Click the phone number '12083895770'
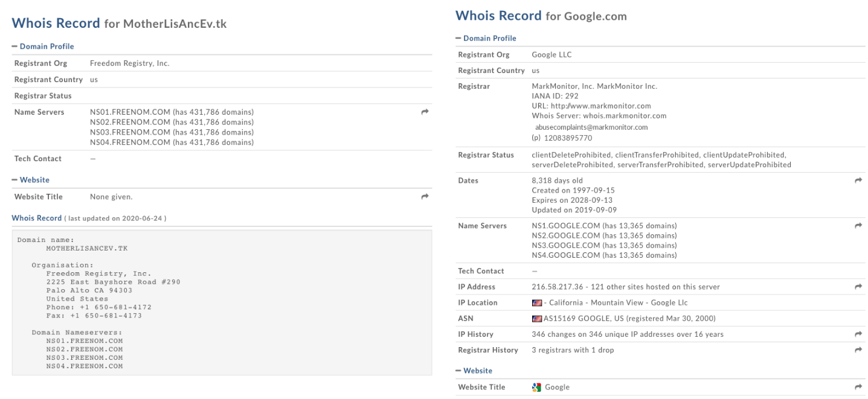The width and height of the screenshot is (868, 399). tap(568, 138)
